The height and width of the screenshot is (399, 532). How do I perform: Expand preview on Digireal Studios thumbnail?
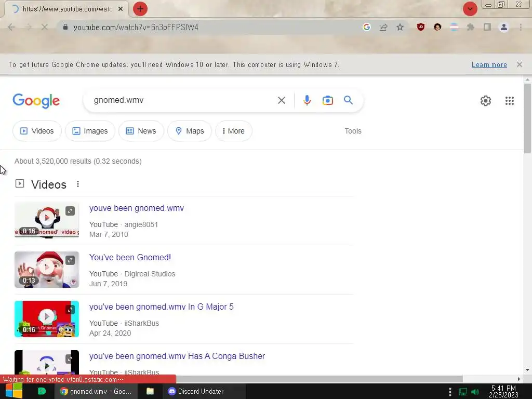(x=70, y=260)
